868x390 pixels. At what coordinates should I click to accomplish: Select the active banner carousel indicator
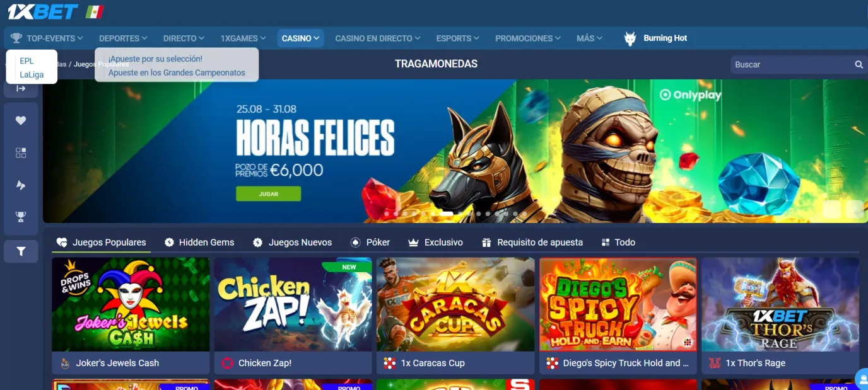pos(447,214)
